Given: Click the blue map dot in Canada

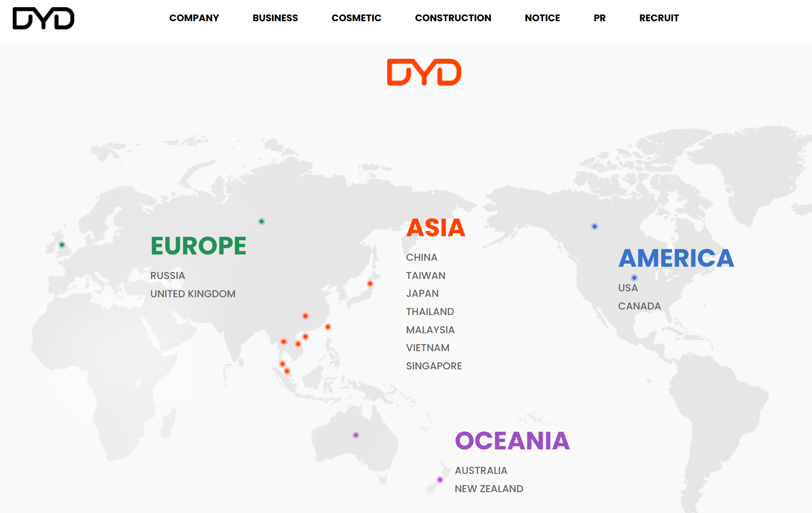Looking at the screenshot, I should [594, 226].
